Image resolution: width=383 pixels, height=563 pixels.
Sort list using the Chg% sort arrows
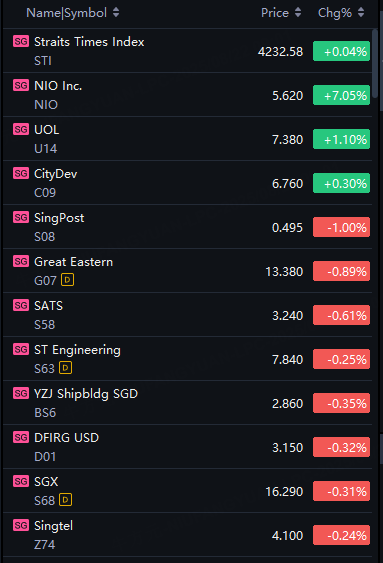(361, 13)
